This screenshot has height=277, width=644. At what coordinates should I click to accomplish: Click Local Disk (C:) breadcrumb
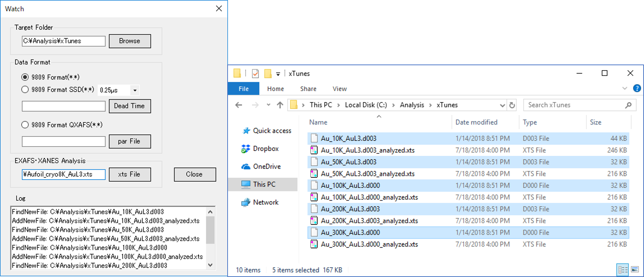click(x=366, y=105)
